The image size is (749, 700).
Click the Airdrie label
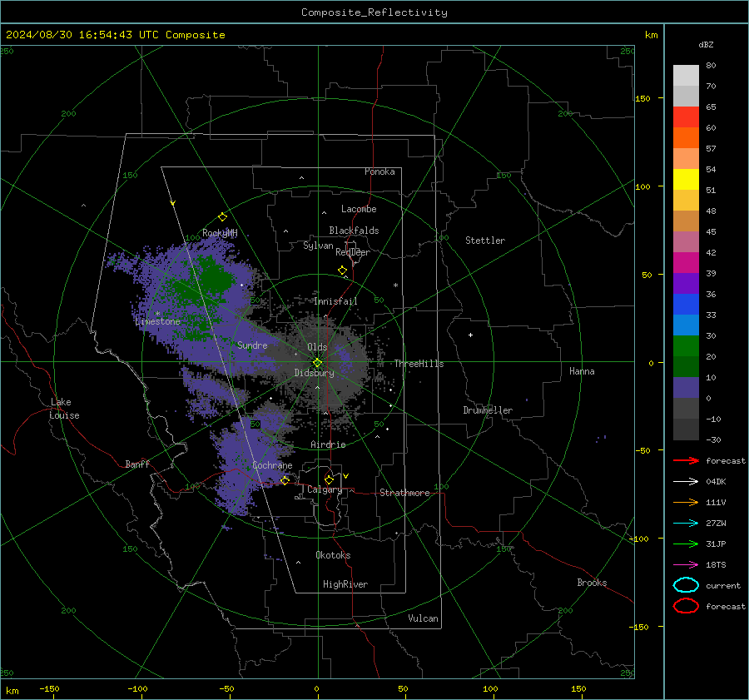pyautogui.click(x=328, y=444)
